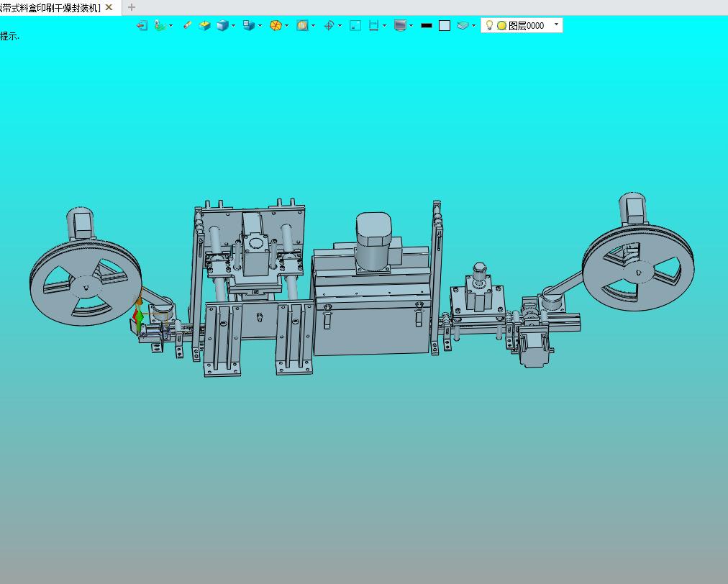Open dropdown beside cube with sheet icon
Screen dimensions: 728x584
pyautogui.click(x=260, y=26)
